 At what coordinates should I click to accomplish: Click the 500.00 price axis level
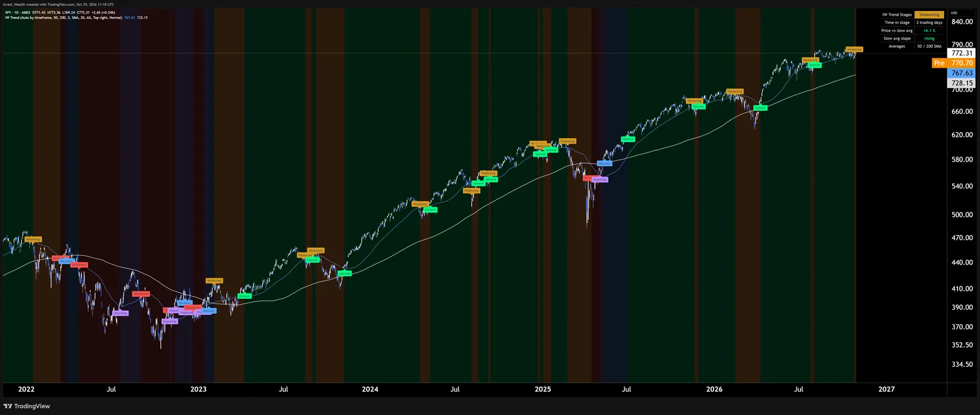point(962,215)
